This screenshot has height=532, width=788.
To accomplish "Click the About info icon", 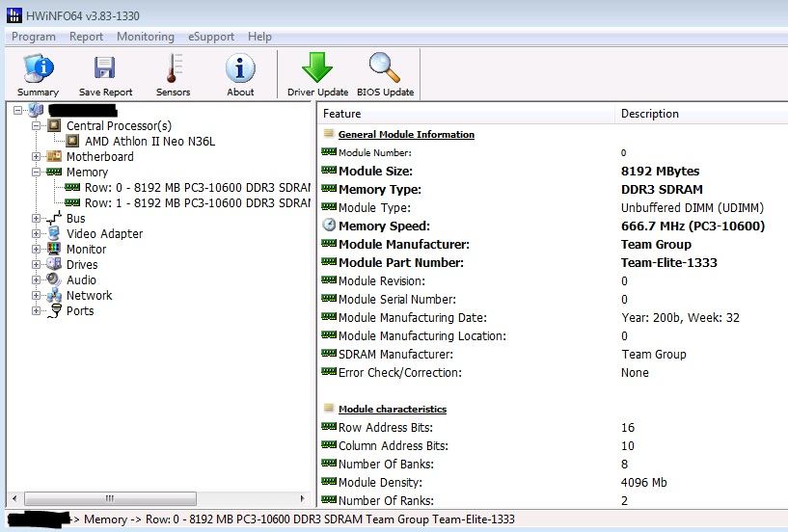I will tap(240, 68).
